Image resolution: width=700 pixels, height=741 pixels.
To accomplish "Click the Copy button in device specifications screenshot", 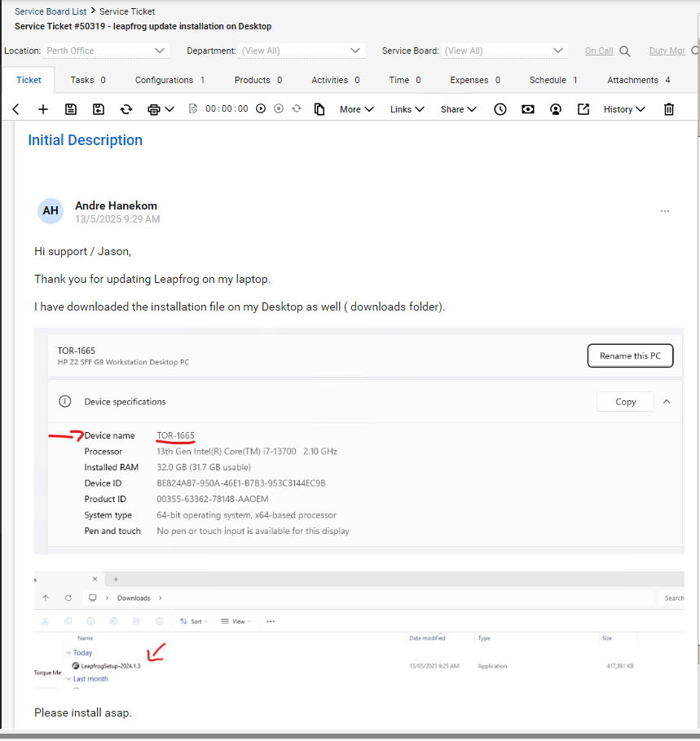I will point(625,402).
